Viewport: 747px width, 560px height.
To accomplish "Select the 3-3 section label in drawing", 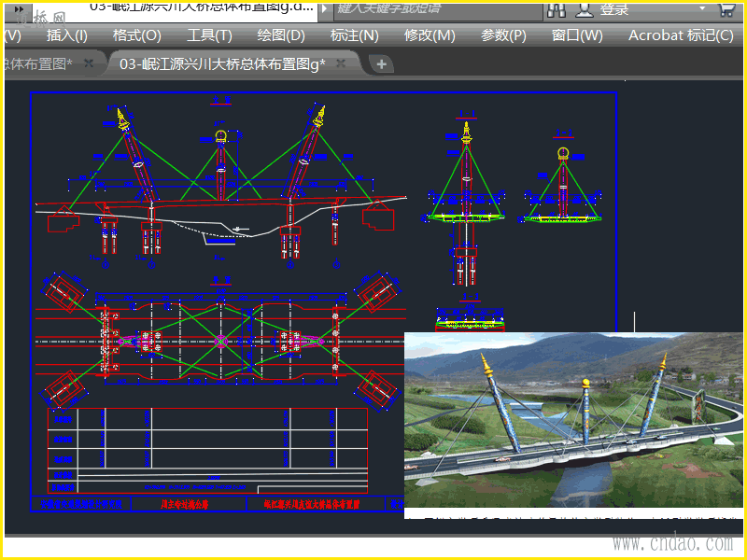I will 471,297.
